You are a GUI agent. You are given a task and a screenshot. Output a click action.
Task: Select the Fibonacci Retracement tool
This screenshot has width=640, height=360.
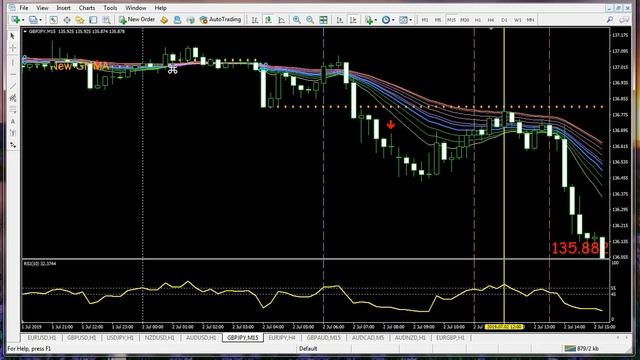(13, 110)
